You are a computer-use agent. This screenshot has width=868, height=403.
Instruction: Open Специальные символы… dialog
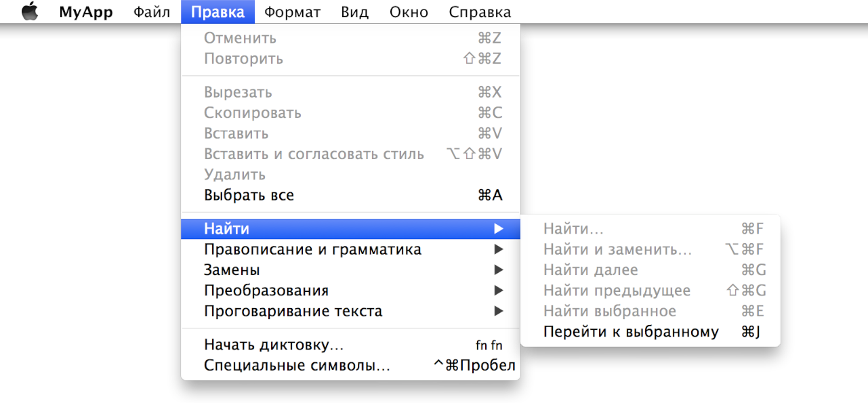point(297,365)
